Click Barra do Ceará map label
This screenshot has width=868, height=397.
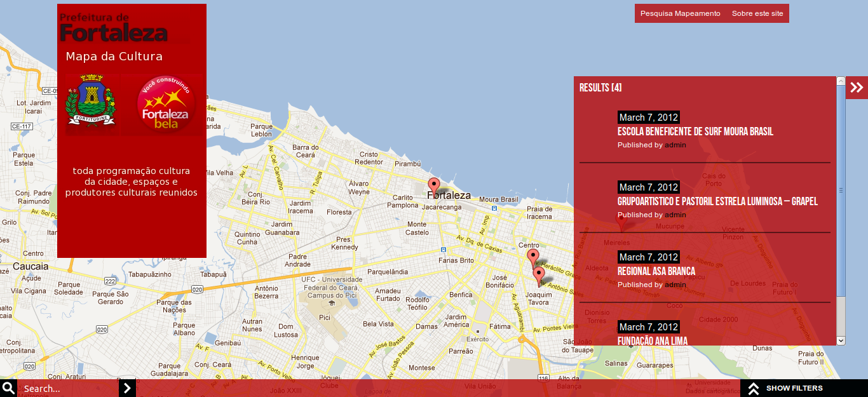305,151
